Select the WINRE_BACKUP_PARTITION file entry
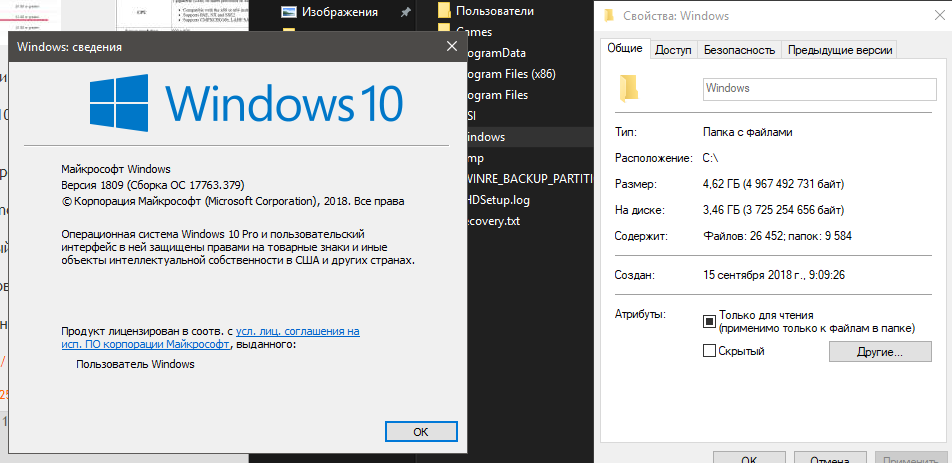The height and width of the screenshot is (463, 952). 530,179
